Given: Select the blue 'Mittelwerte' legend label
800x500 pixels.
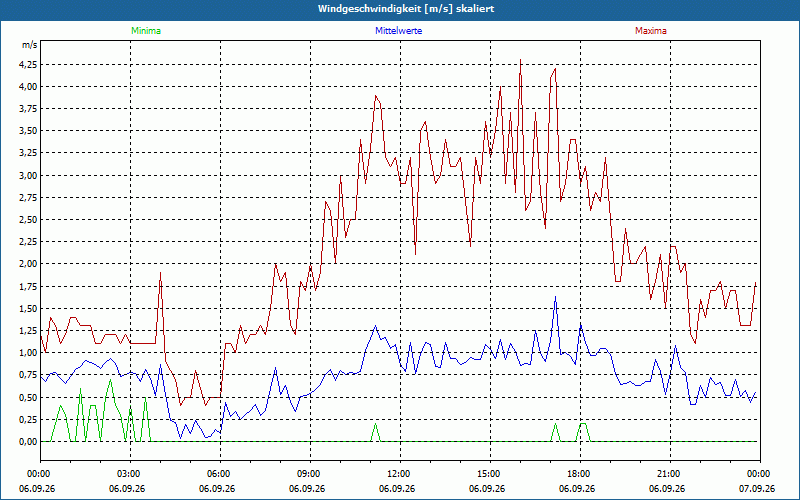Looking at the screenshot, I should tap(398, 31).
